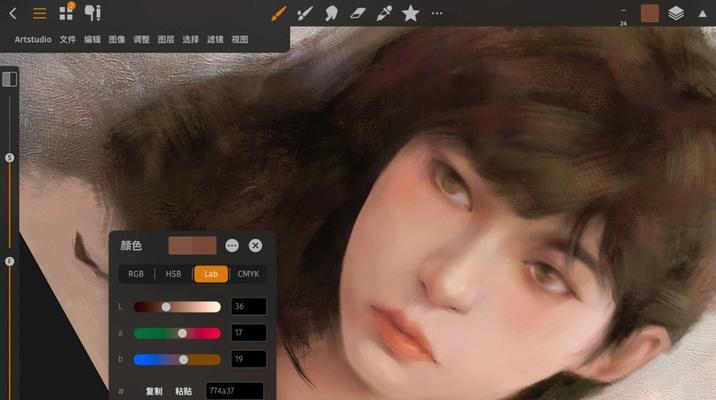Close the 颜色 panel
Screen dimensions: 716x400
click(255, 246)
